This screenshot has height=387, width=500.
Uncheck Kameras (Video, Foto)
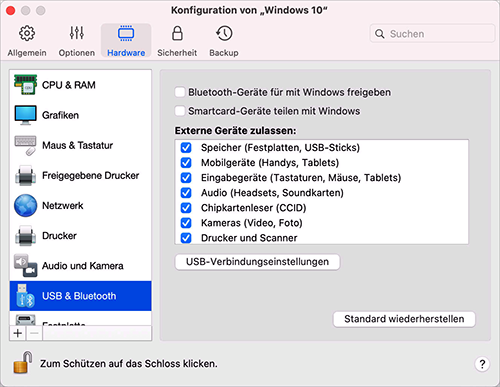(x=186, y=223)
